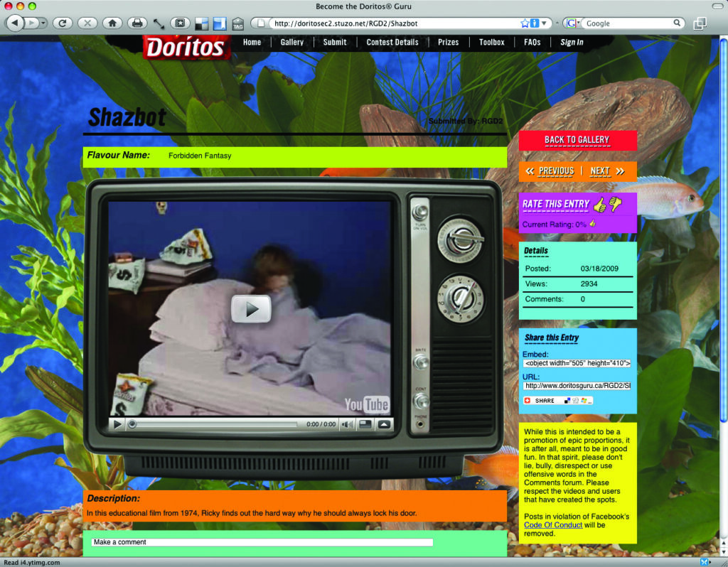
Task: Open the Toolbox menu item
Action: tap(492, 42)
